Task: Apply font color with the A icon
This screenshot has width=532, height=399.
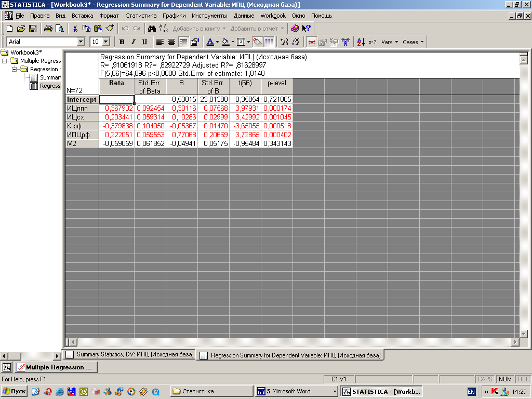Action: click(210, 42)
